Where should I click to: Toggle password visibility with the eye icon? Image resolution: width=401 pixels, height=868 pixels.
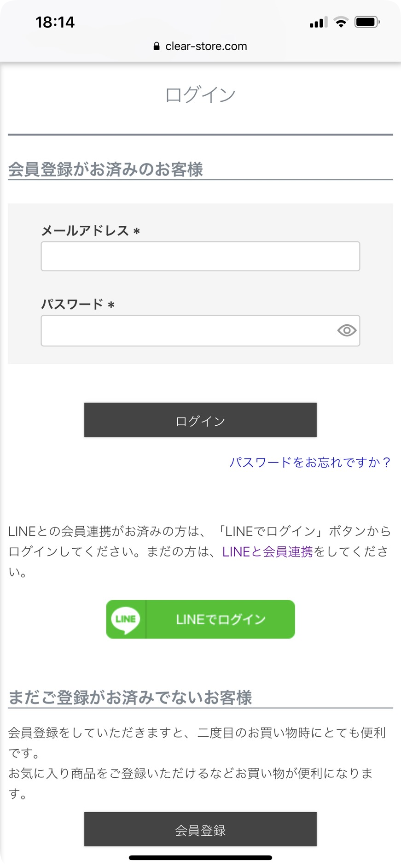click(x=346, y=330)
